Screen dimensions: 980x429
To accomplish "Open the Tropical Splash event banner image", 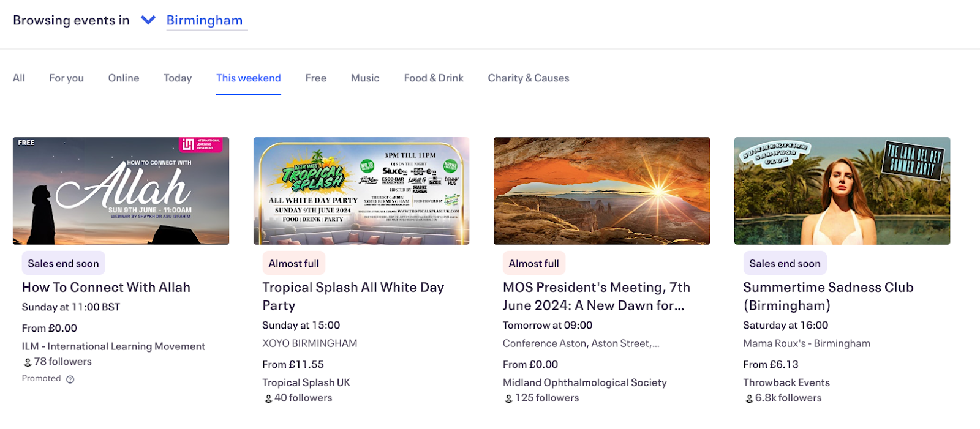I will pos(361,191).
